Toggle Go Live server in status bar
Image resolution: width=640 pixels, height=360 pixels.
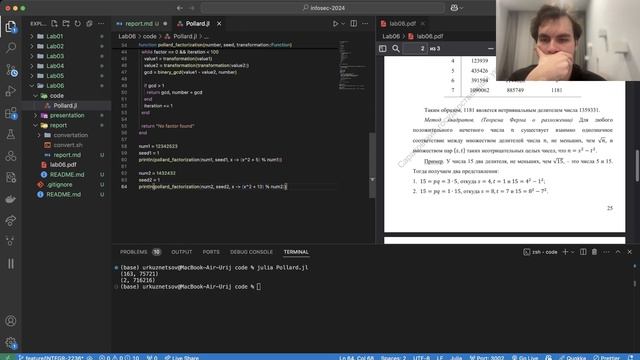524,358
